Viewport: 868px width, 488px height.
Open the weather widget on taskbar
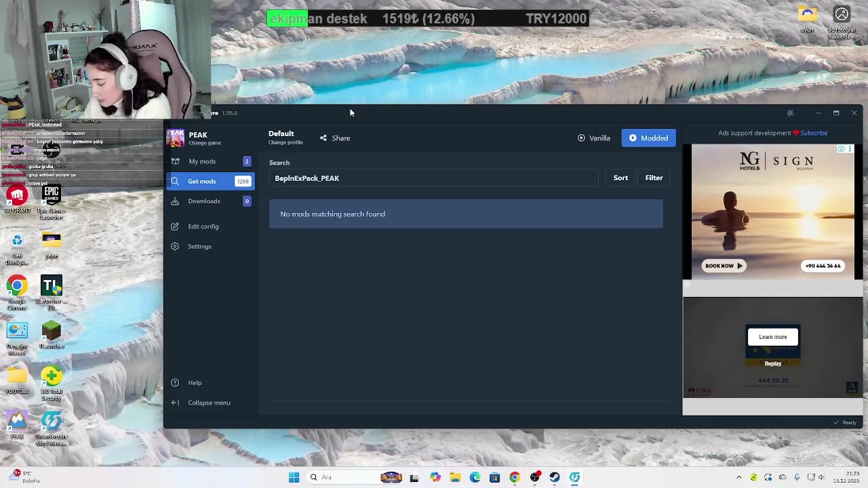pos(24,477)
